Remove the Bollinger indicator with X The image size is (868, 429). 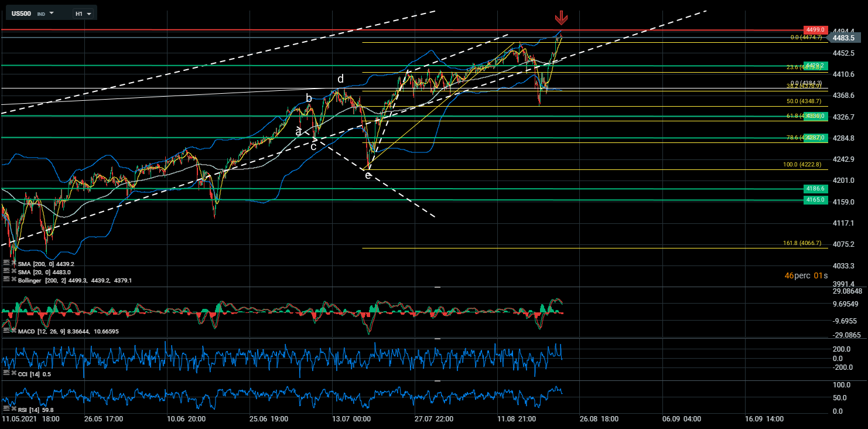[x=14, y=280]
